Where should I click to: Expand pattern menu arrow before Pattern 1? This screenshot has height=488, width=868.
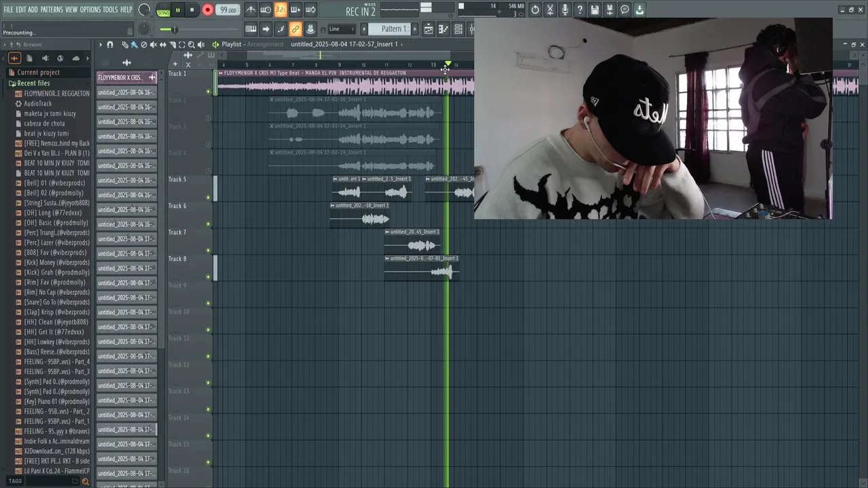[x=364, y=28]
